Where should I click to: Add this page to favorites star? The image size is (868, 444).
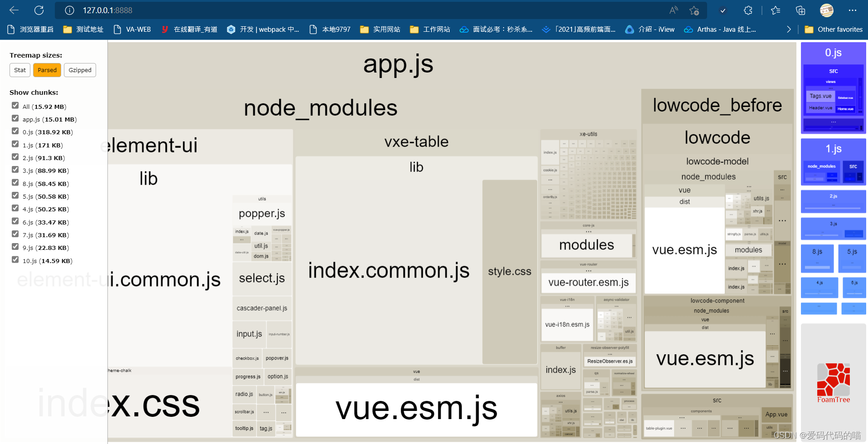click(694, 10)
